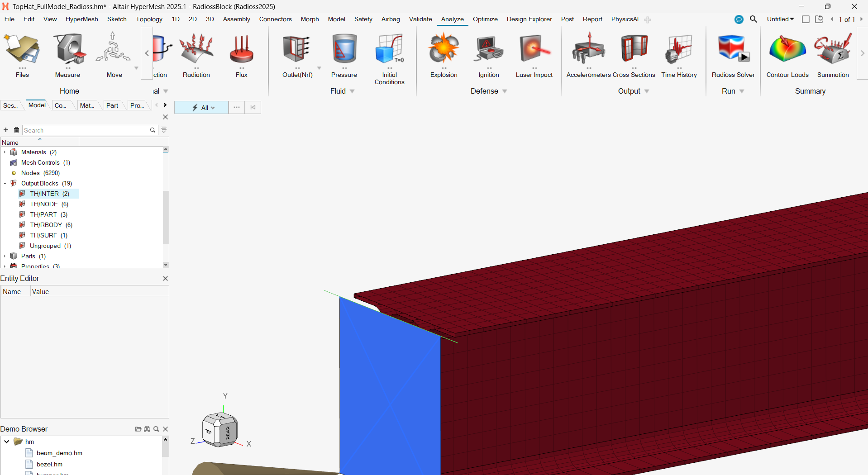Viewport: 868px width, 475px height.
Task: Open the Outlet(Nrf) fluid tool
Action: click(297, 55)
